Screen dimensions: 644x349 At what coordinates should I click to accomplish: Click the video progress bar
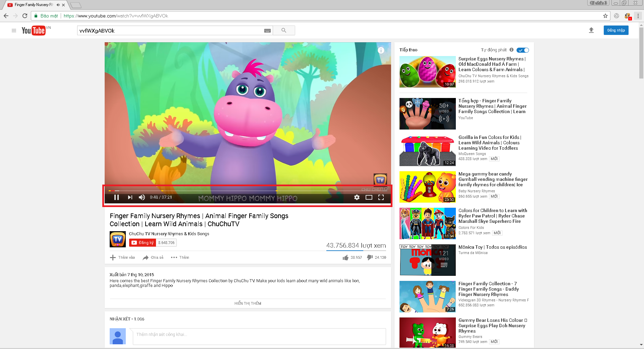point(248,191)
